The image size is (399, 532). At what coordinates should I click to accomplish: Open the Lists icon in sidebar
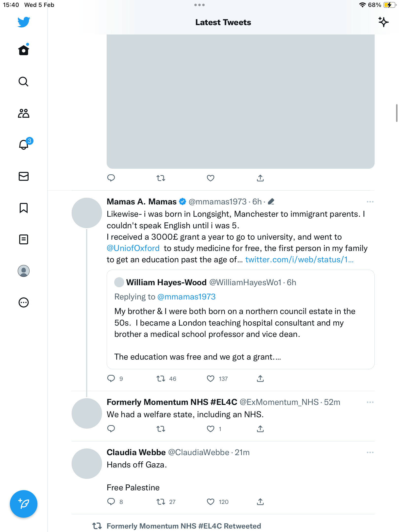(x=24, y=239)
